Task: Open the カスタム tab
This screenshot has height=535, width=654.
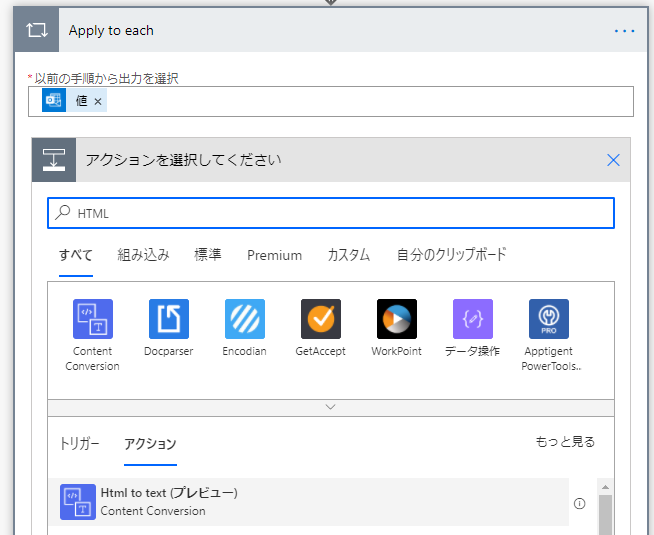Action: (x=349, y=255)
